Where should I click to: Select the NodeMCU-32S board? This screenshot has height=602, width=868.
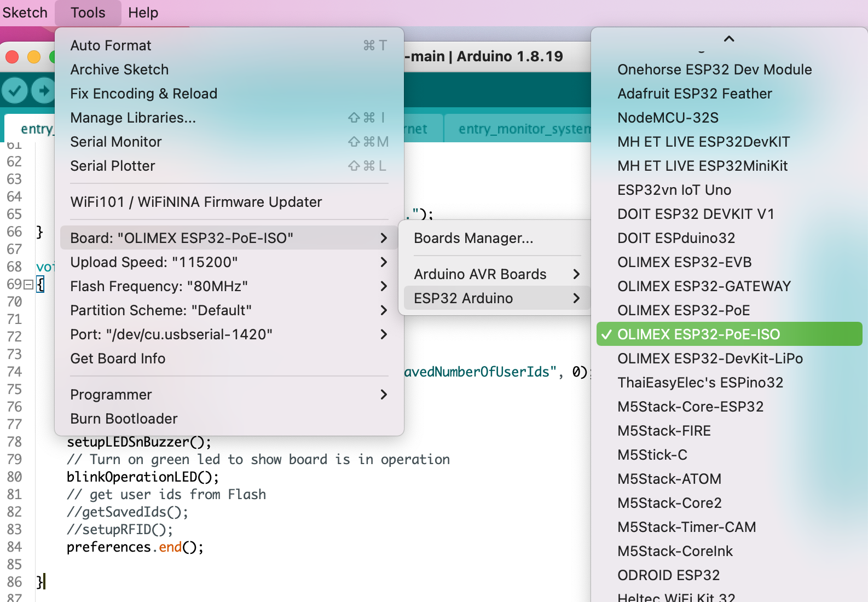[730, 118]
